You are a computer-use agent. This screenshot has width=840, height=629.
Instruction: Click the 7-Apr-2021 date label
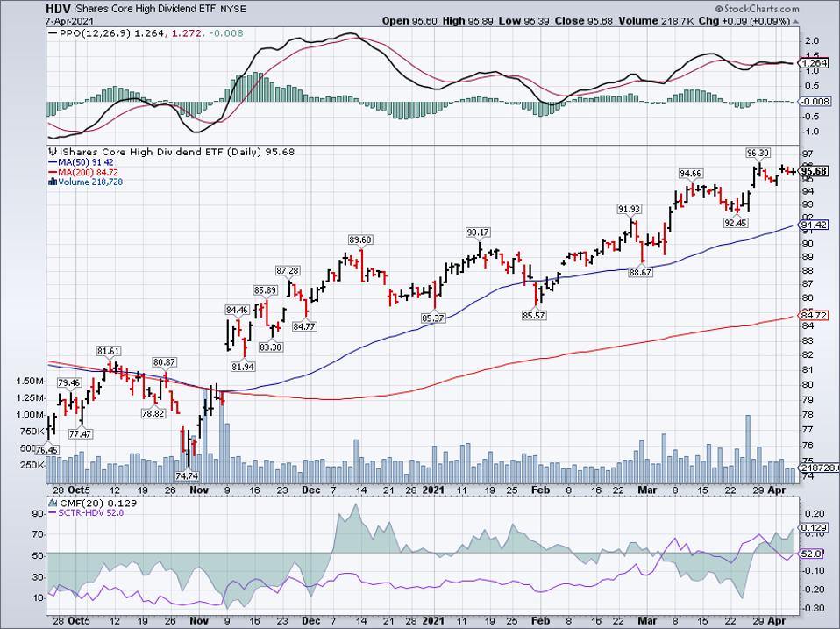pyautogui.click(x=68, y=21)
